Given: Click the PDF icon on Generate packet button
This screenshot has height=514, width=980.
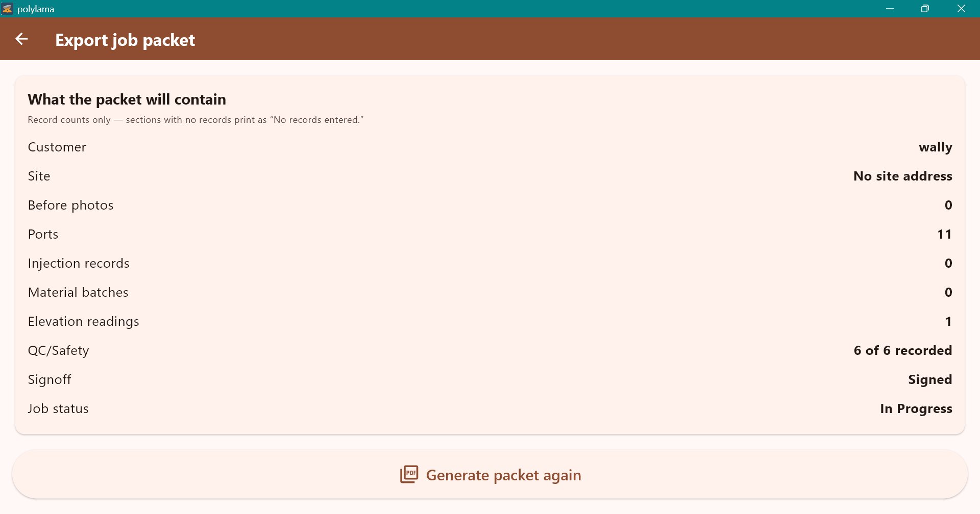Looking at the screenshot, I should pyautogui.click(x=409, y=474).
